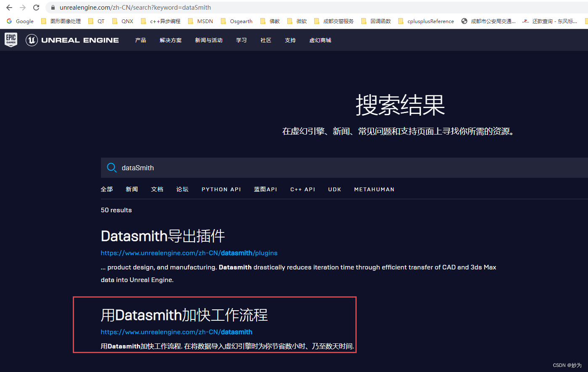Click the 还款查询 bookmark pen icon

[527, 21]
